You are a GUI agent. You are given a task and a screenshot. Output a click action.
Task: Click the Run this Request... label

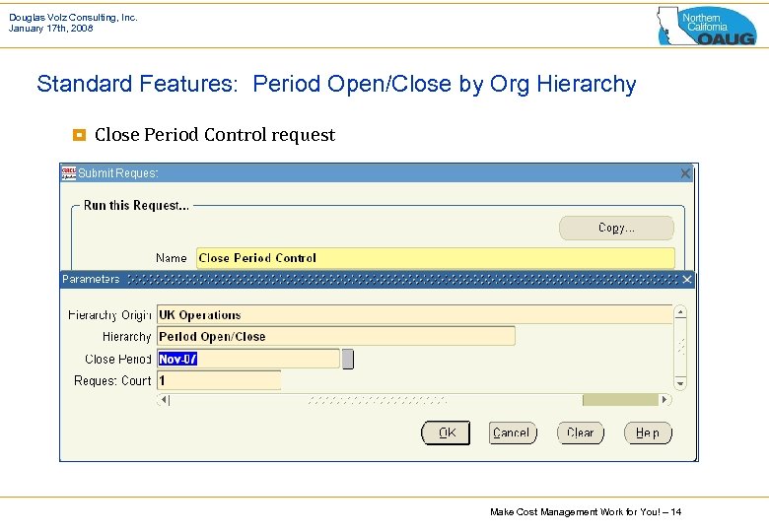pos(136,205)
